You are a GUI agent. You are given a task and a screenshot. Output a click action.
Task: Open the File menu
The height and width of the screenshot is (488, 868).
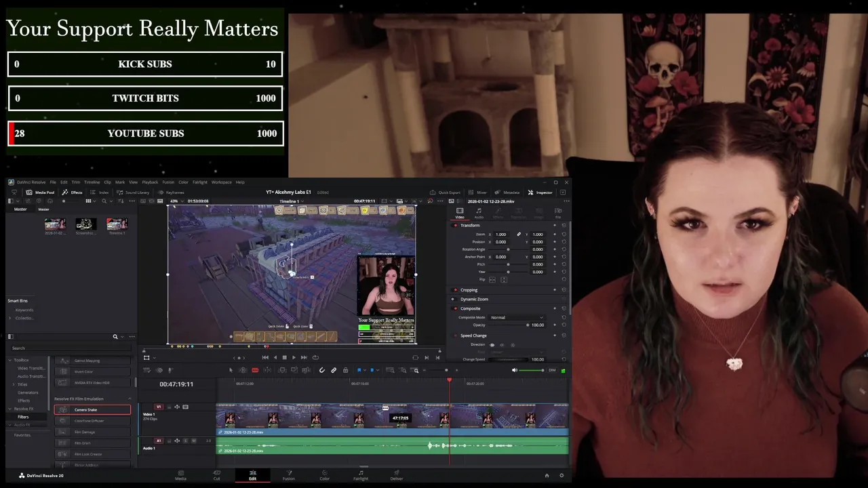tap(53, 182)
